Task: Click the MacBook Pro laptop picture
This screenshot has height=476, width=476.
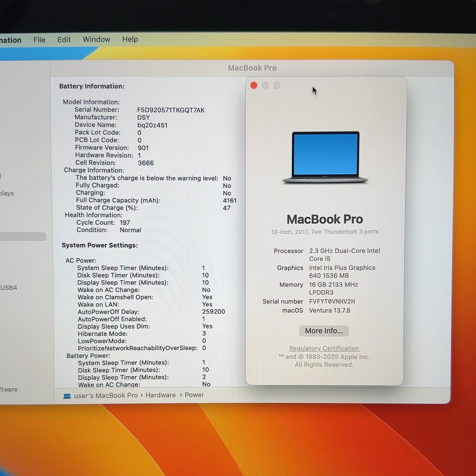Action: (325, 157)
